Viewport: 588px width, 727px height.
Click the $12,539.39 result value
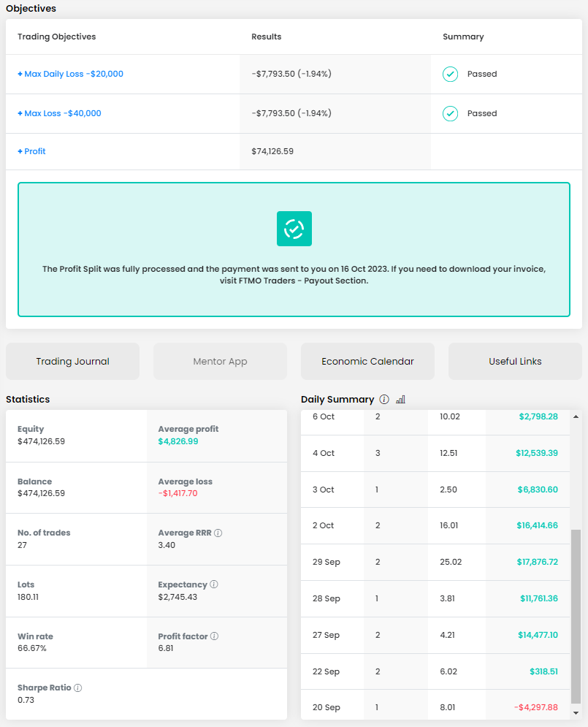tap(537, 453)
